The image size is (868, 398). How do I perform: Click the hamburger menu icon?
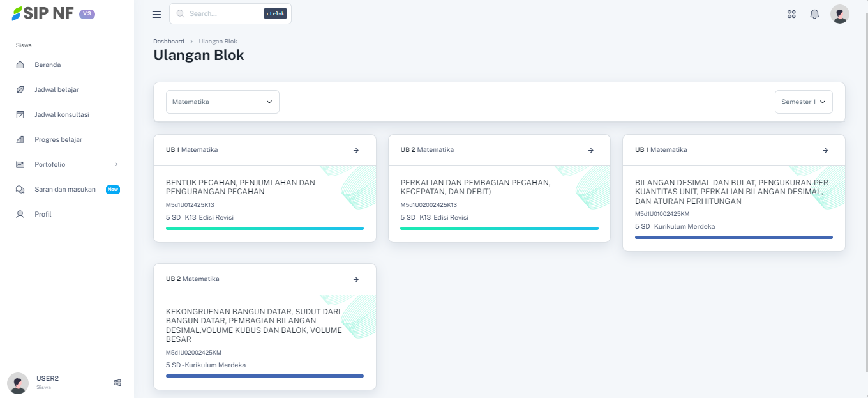coord(156,14)
